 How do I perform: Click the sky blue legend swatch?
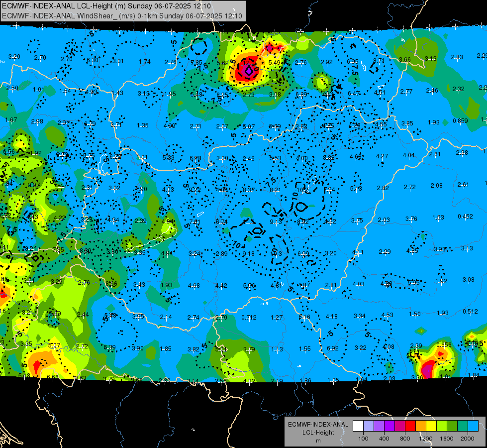(473, 426)
